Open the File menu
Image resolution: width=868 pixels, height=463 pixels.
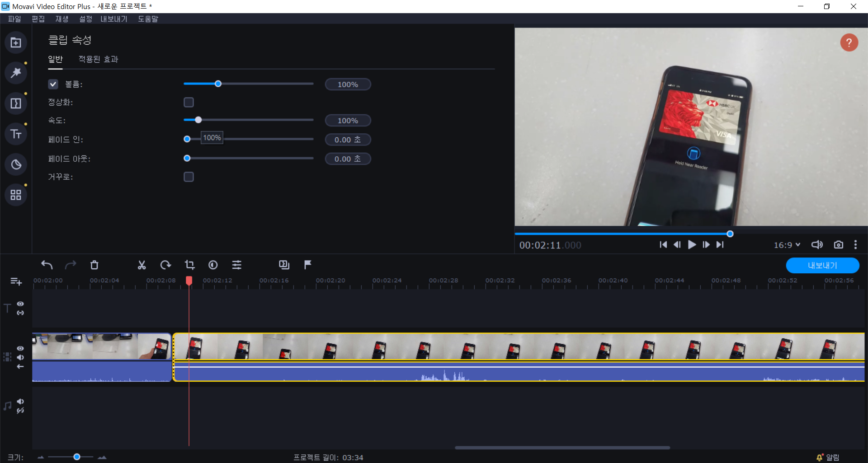14,19
